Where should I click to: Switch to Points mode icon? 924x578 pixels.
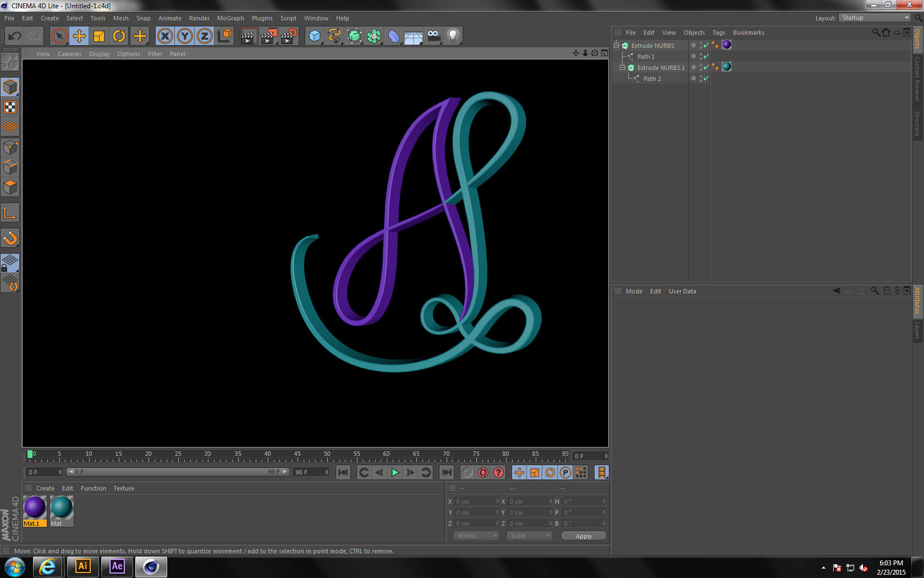point(10,148)
